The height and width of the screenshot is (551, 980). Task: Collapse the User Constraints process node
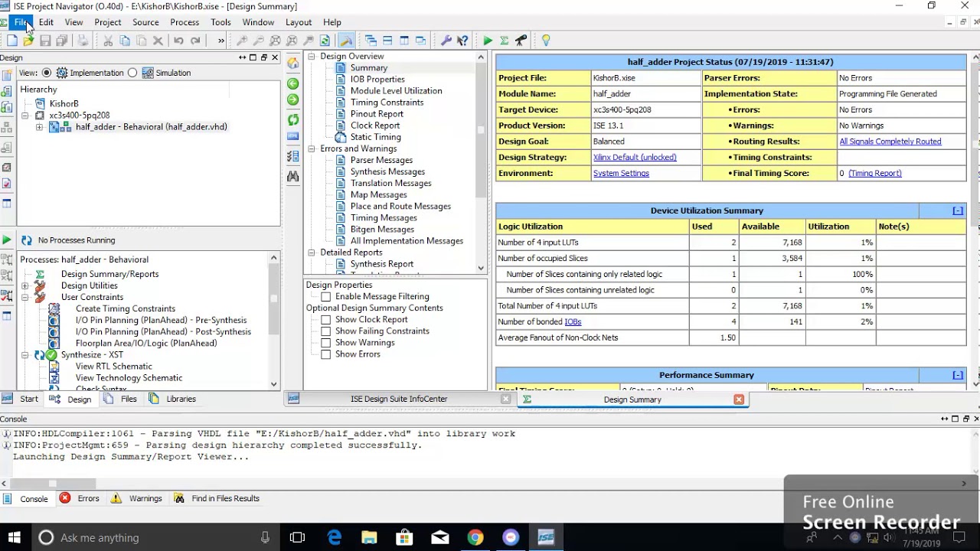(24, 297)
